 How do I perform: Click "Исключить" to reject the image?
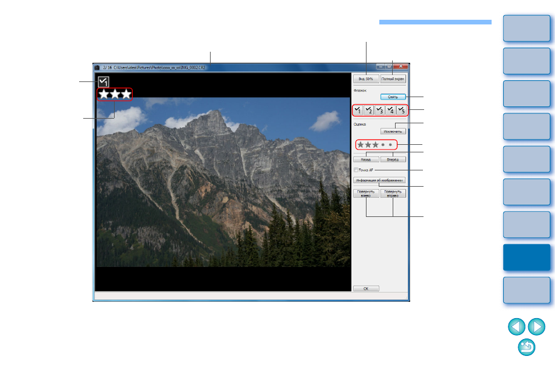pyautogui.click(x=393, y=131)
